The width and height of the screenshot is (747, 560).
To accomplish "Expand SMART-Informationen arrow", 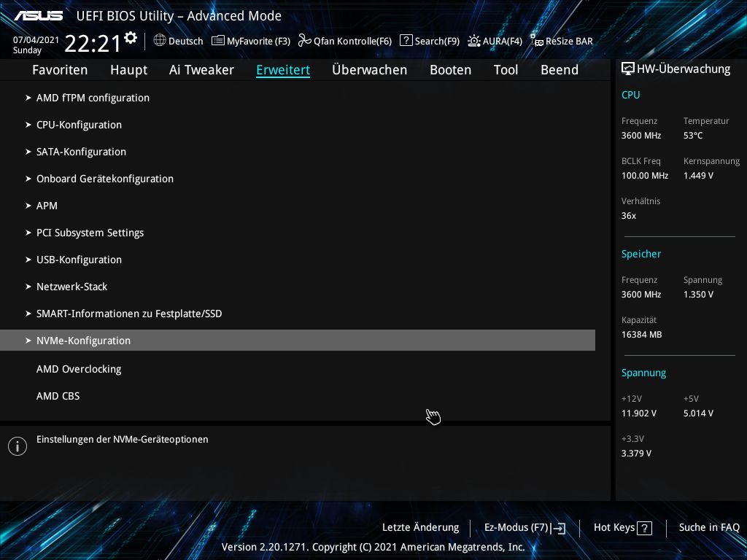I will click(x=28, y=314).
